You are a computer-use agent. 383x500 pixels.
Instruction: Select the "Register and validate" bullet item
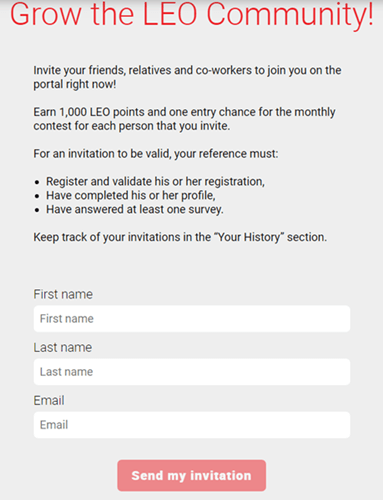click(155, 181)
